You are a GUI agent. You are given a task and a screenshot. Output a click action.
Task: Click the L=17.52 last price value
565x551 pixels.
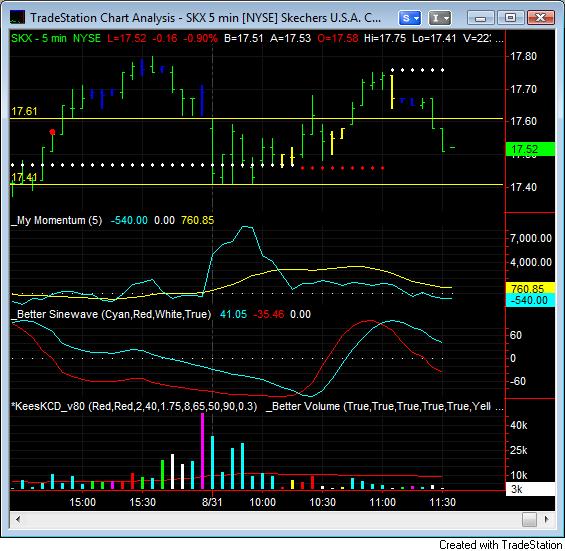click(x=126, y=38)
